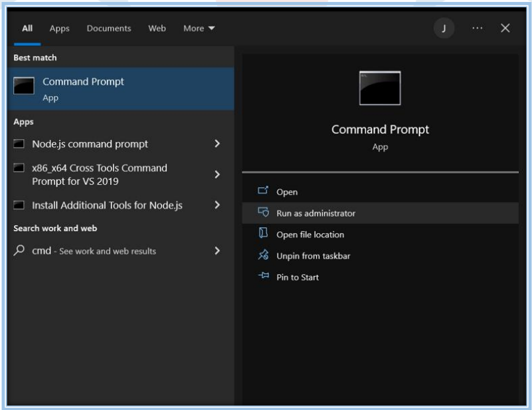Viewport: 532px width, 410px height.
Task: Click the magnifier icon beside cmd
Action: click(x=19, y=251)
